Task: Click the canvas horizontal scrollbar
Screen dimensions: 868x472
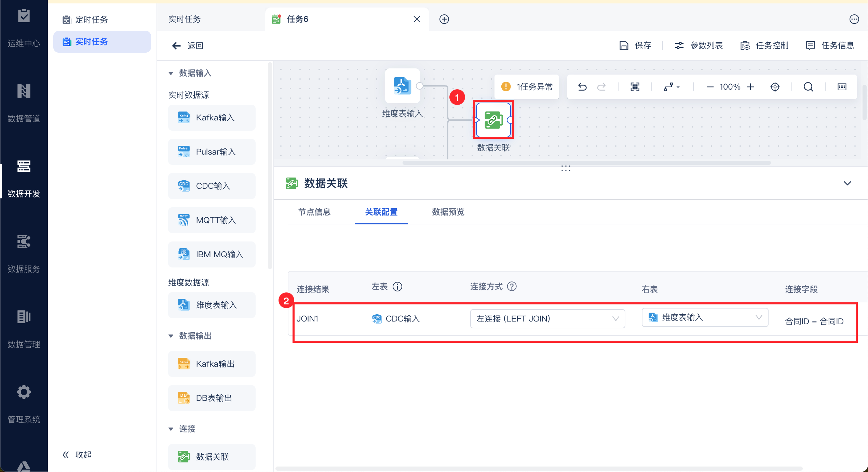Action: pos(586,163)
